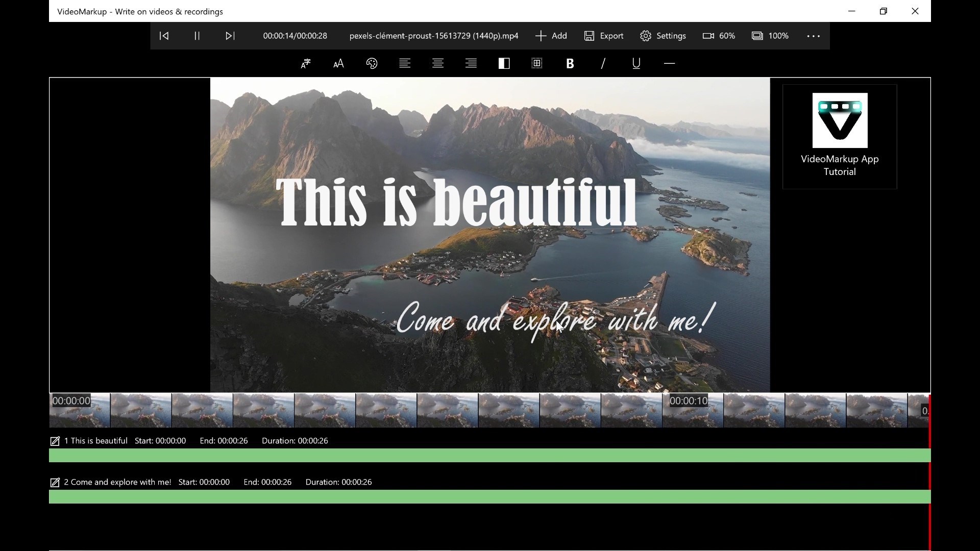The height and width of the screenshot is (551, 980).
Task: Click the green bar of caption 1
Action: coord(489,456)
